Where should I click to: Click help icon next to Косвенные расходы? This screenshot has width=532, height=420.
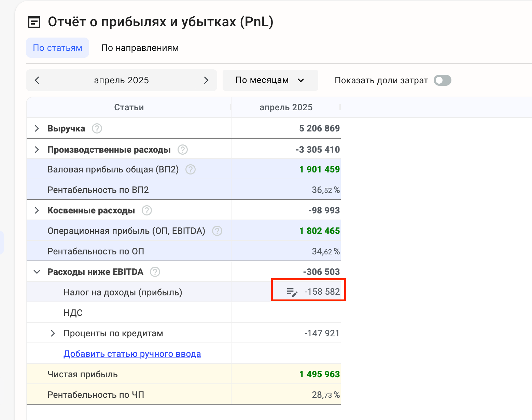coord(147,210)
